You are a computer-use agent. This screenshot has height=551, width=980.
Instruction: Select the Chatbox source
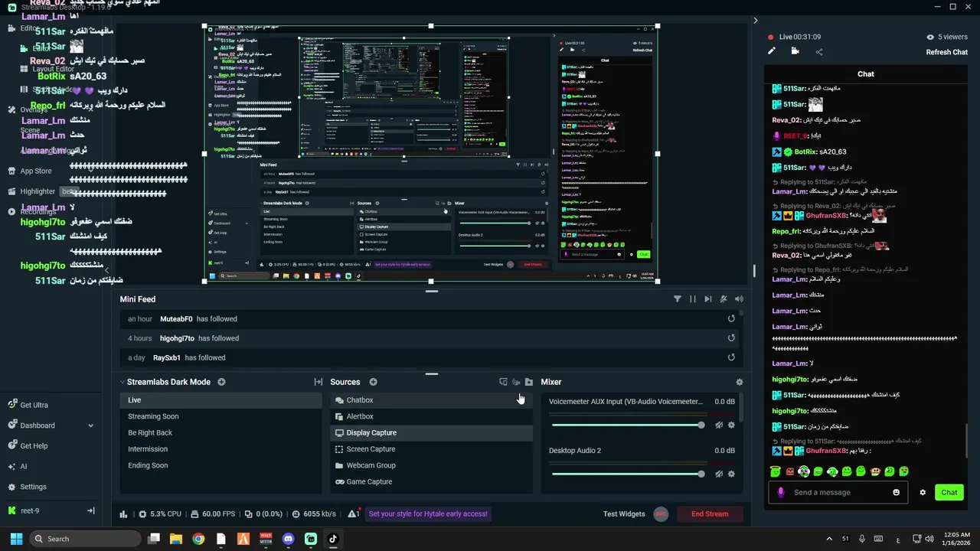(432, 400)
